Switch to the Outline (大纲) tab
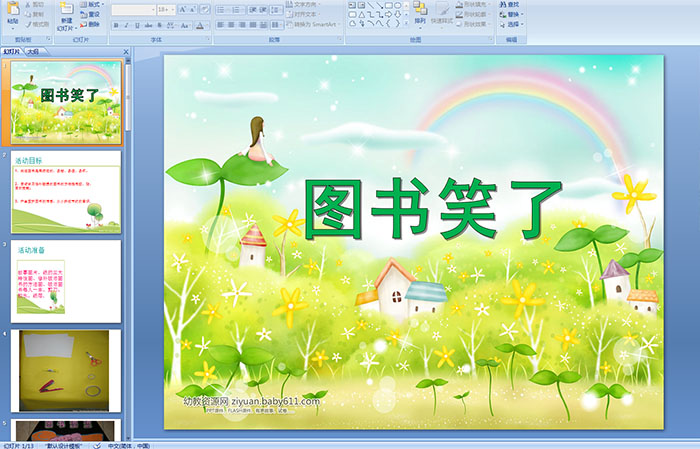The height and width of the screenshot is (449, 700). pos(34,50)
